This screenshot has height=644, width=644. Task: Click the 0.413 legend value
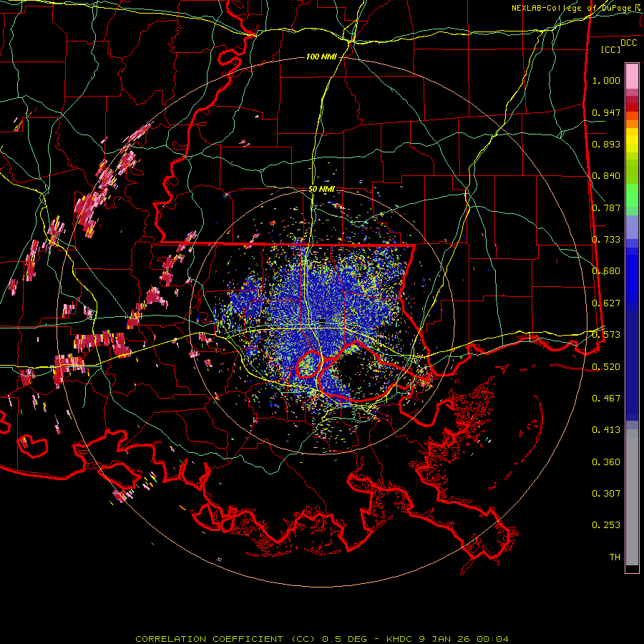[x=606, y=430]
